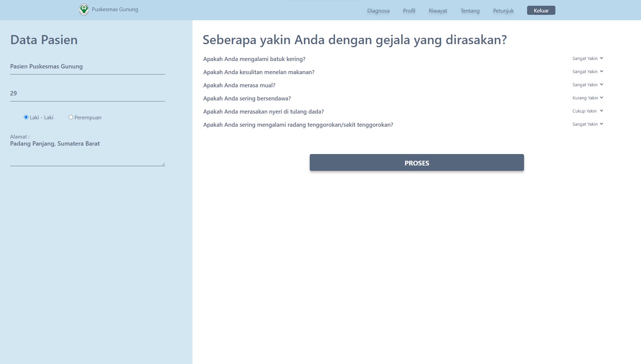Open the Cukup Yakin dropdown for nyeri dada
The height and width of the screenshot is (364, 641).
point(587,111)
